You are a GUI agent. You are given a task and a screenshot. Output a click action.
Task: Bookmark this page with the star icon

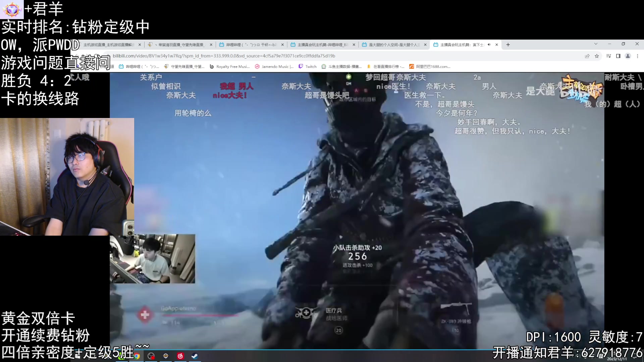[x=597, y=56]
